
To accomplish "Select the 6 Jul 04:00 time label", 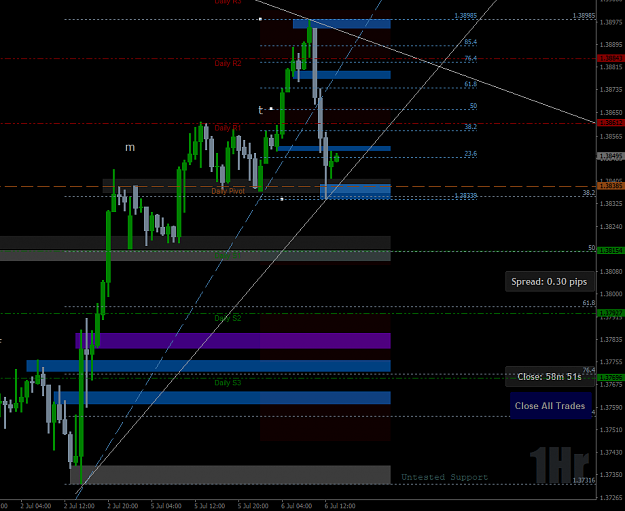I will (x=297, y=506).
